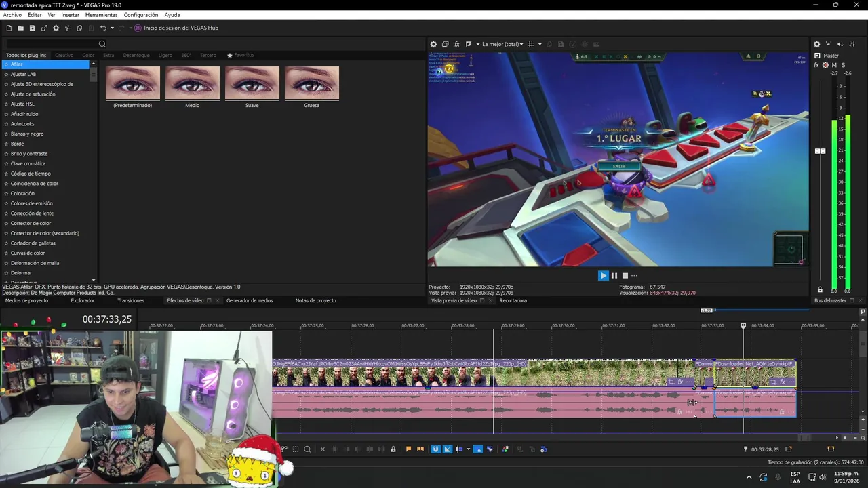The width and height of the screenshot is (868, 488).
Task: Save project with floppy disk icon
Action: click(32, 28)
